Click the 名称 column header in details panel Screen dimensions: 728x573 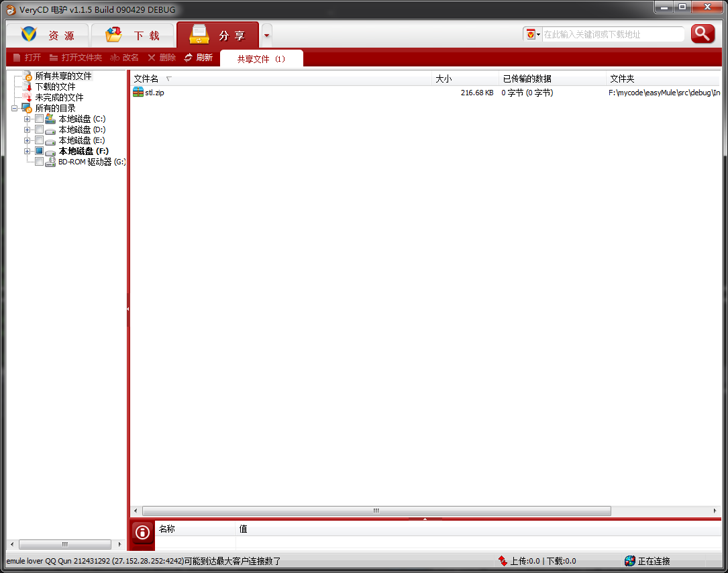[195, 529]
